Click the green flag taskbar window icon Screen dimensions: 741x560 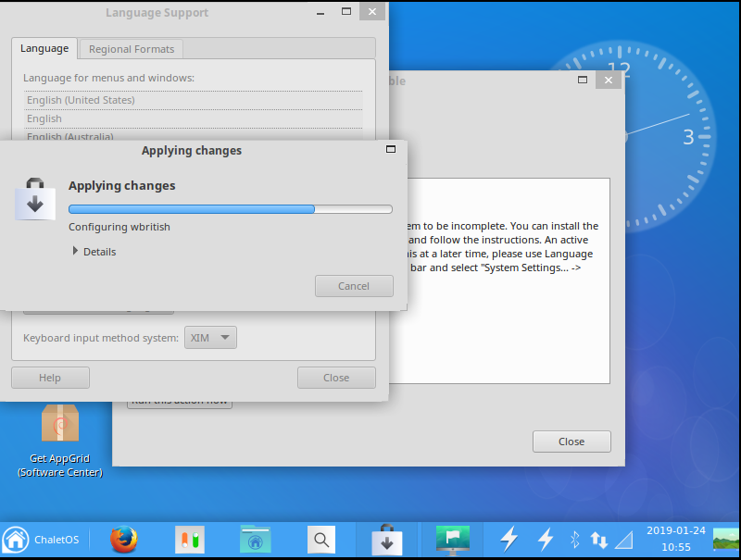[452, 540]
